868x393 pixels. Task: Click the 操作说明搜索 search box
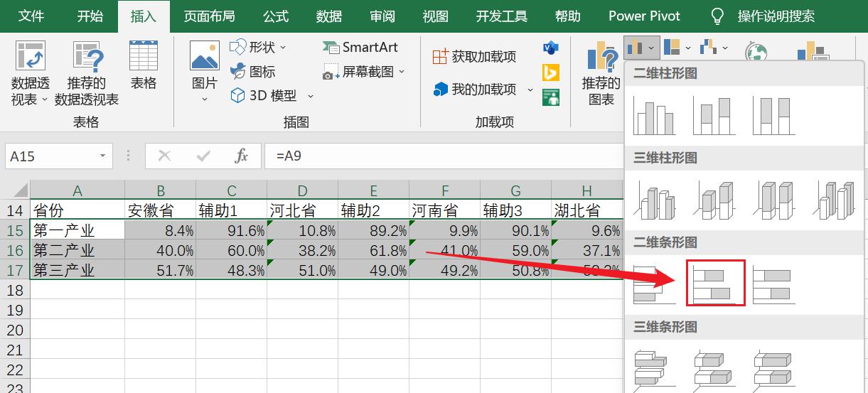pyautogui.click(x=776, y=16)
